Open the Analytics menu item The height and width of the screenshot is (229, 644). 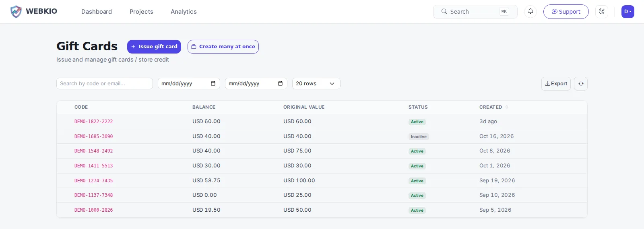tap(184, 12)
